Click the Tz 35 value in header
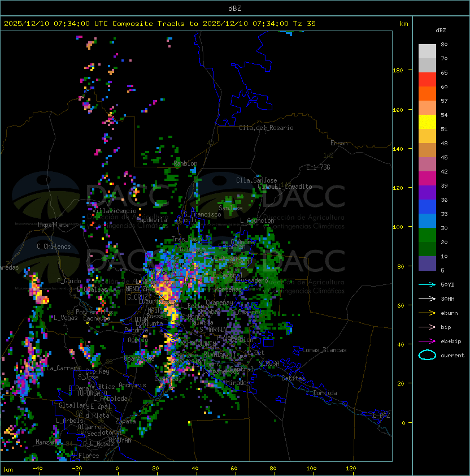Image resolution: width=470 pixels, height=476 pixels. click(304, 24)
